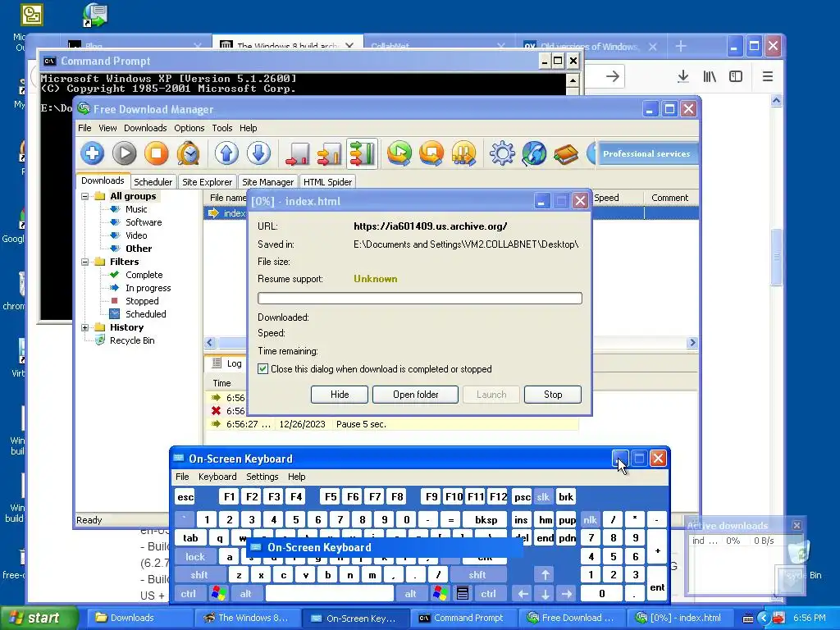The width and height of the screenshot is (840, 630).
Task: Switch to the Site Explorer tab
Action: 208,182
